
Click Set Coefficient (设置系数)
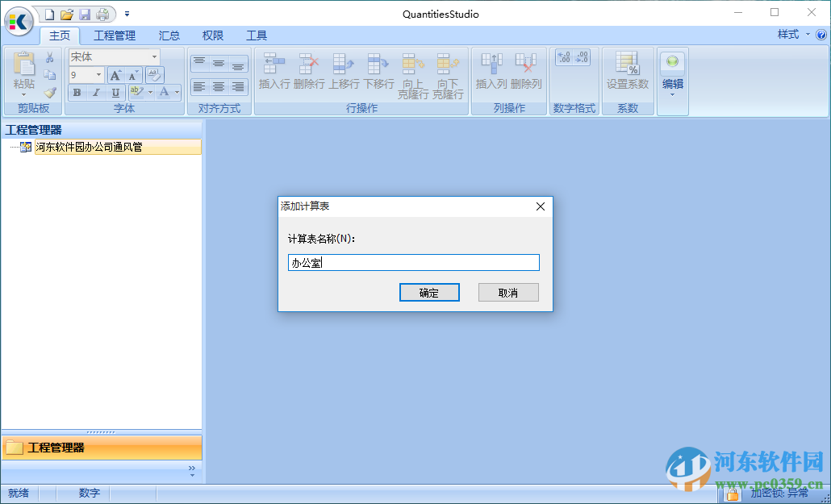click(628, 71)
